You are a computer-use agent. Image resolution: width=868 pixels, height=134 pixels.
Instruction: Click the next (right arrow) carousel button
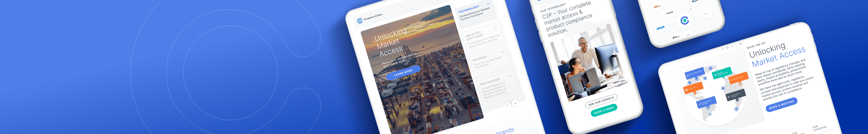515,103
